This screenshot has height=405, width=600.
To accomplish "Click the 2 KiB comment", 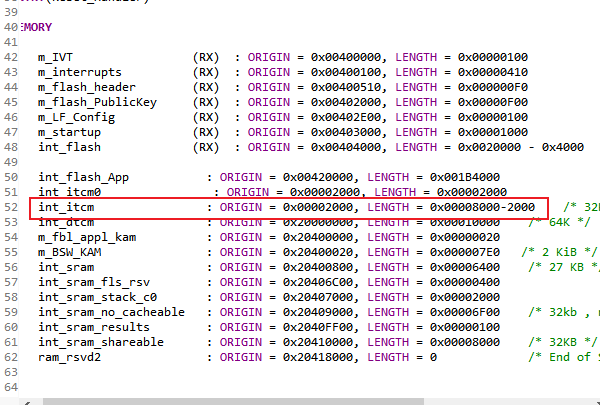I will pyautogui.click(x=559, y=252).
